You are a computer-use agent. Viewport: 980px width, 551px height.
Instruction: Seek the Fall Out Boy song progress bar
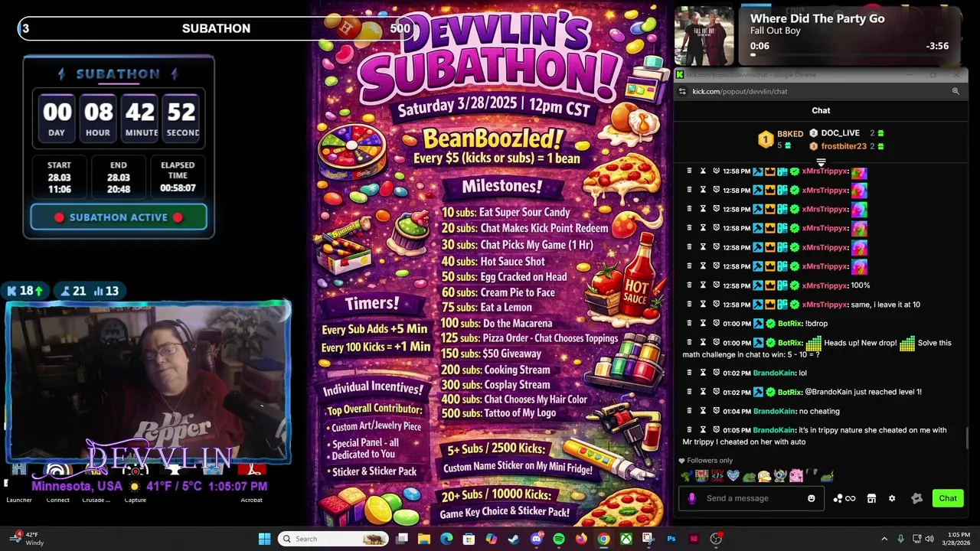pos(849,55)
